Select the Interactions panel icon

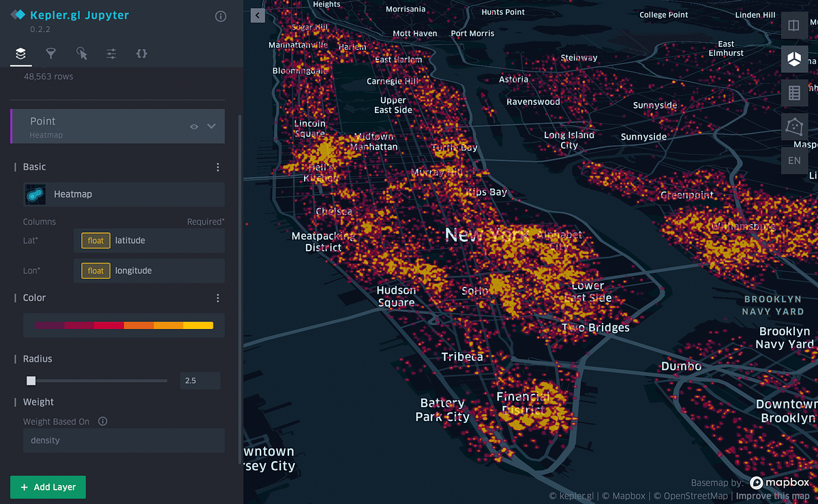[x=81, y=53]
